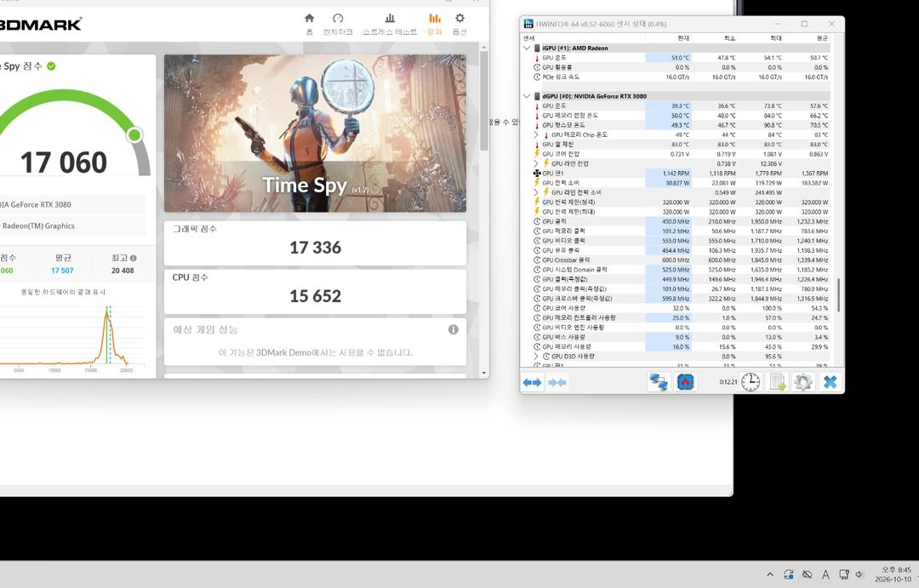The height and width of the screenshot is (588, 919).
Task: Select the GPU 코어 사용량 row
Action: 680,308
